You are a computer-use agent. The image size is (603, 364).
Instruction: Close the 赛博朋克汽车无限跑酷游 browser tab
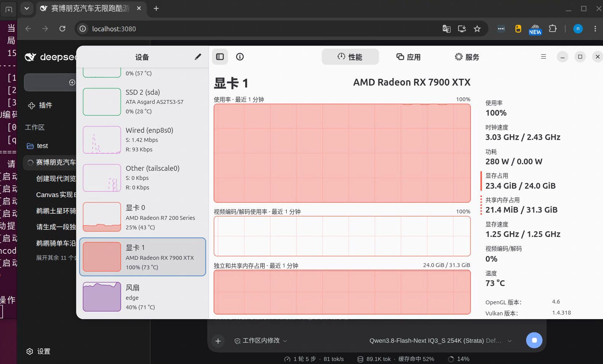[139, 8]
